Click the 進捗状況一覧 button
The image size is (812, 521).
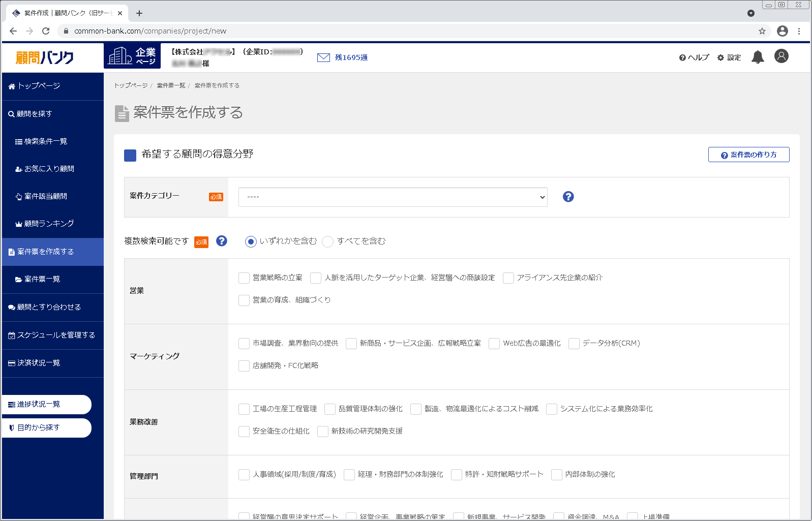pos(46,404)
